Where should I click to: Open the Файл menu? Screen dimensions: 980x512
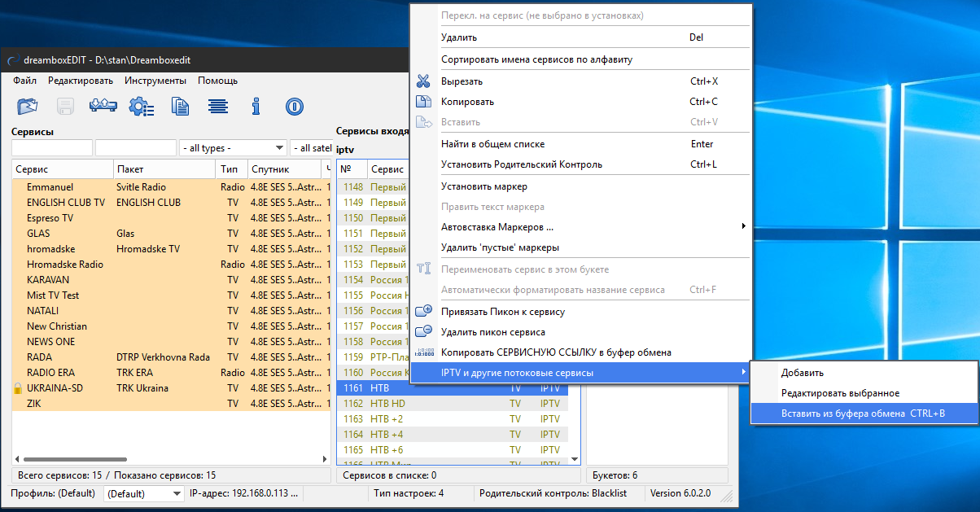(24, 81)
